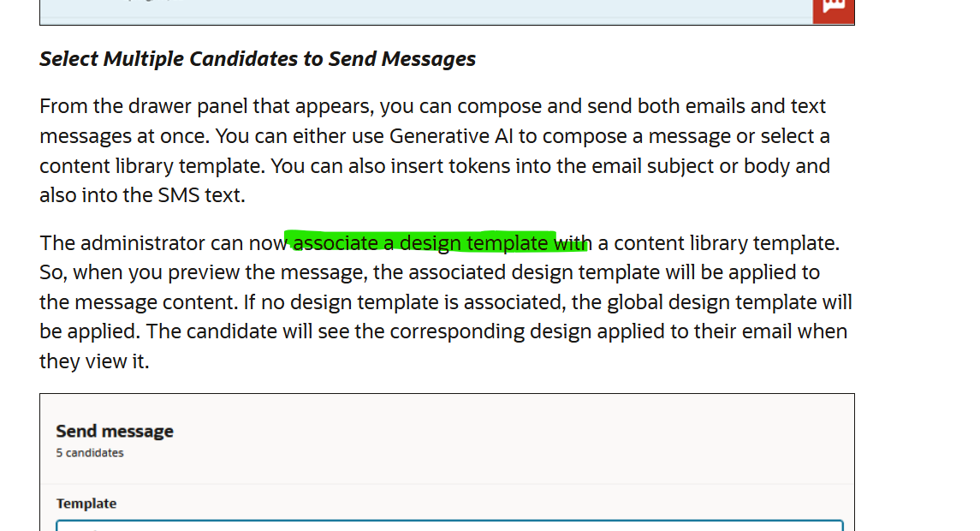Click the 'Select Multiple Candidates to Send Messages' heading

[258, 59]
